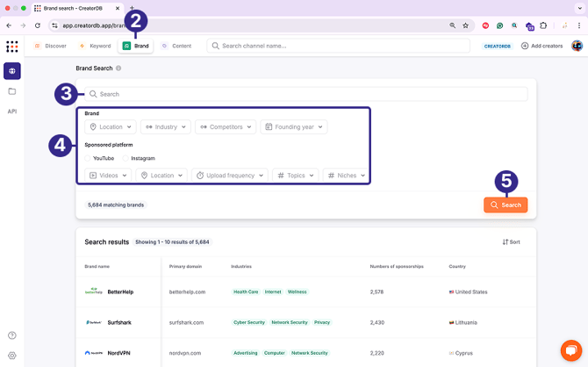Click the Sort button
588x367 pixels.
pos(511,242)
